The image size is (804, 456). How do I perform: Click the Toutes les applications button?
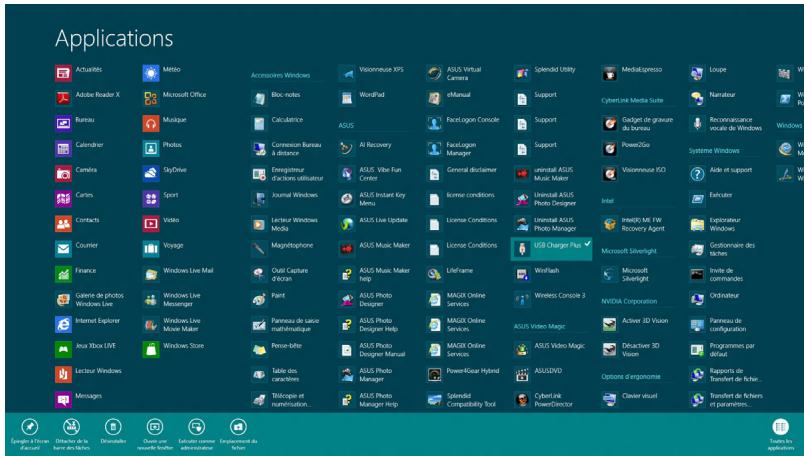pyautogui.click(x=780, y=433)
